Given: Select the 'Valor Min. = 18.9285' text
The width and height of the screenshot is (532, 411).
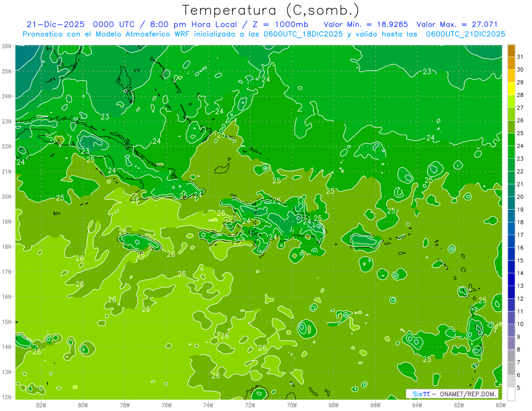Looking at the screenshot, I should coord(366,24).
